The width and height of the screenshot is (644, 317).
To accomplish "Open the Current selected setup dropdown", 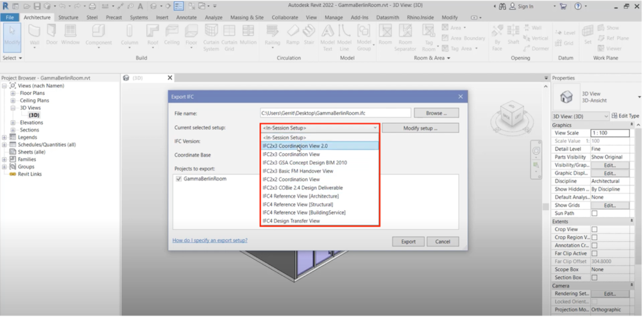I will point(320,128).
